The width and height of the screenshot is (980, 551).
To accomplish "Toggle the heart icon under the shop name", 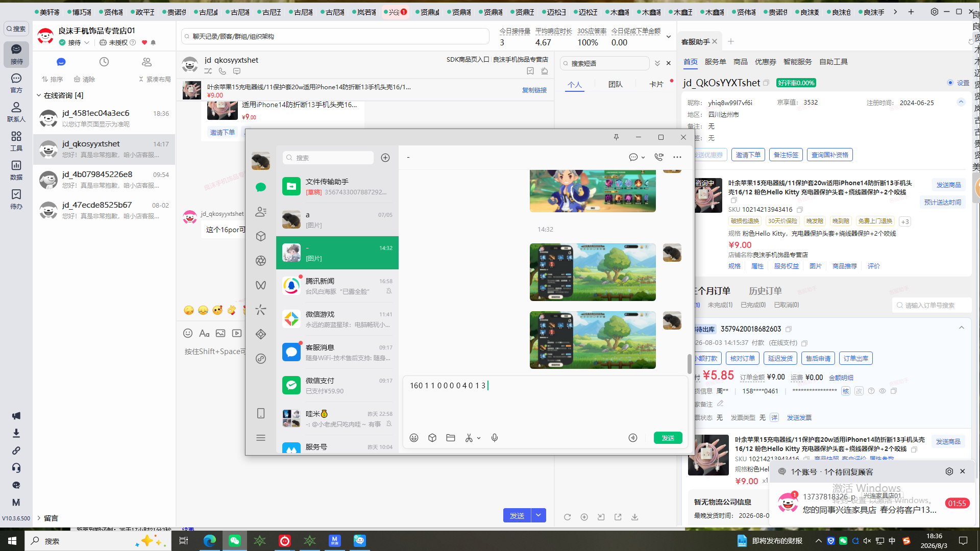I will click(x=144, y=42).
